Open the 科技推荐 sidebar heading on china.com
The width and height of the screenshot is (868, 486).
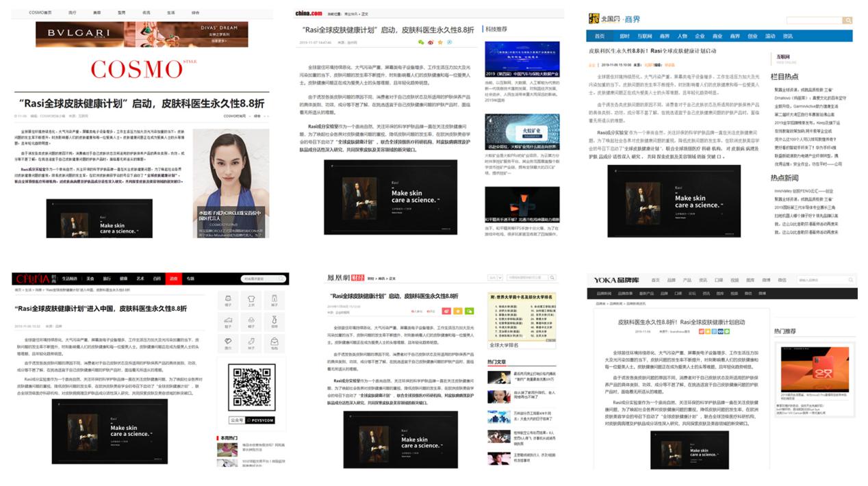pyautogui.click(x=496, y=29)
